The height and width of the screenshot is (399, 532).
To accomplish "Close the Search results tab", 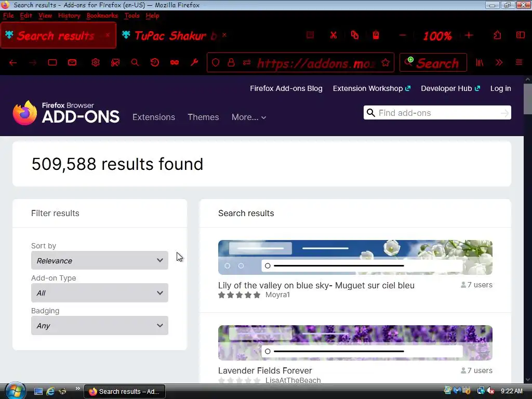I will pyautogui.click(x=108, y=35).
